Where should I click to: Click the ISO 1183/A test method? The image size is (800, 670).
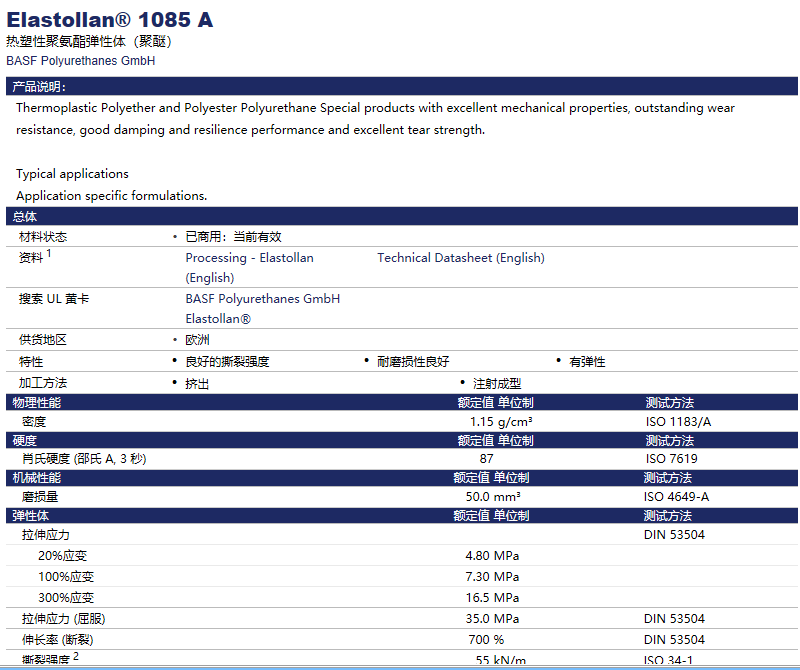point(678,421)
